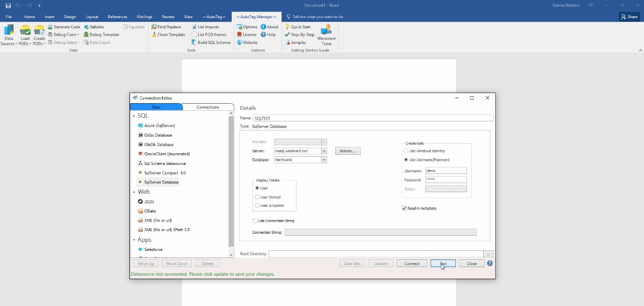Click the Validate ribbon icon

click(87, 27)
